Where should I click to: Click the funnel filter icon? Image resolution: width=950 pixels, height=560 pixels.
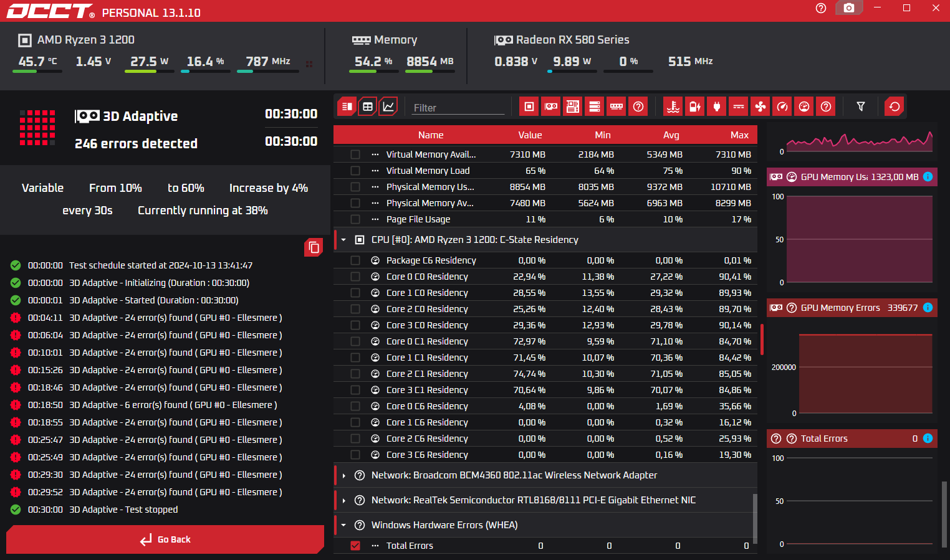[861, 107]
